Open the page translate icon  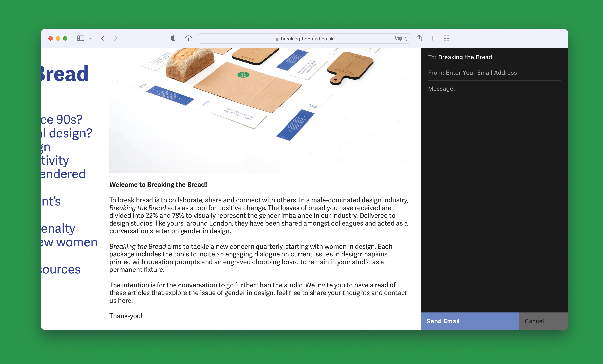[x=398, y=38]
